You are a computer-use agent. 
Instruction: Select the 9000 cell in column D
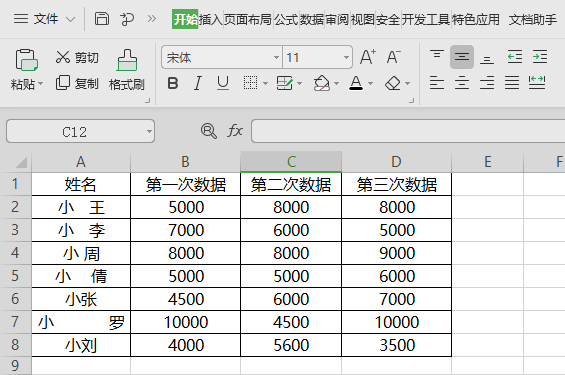397,253
